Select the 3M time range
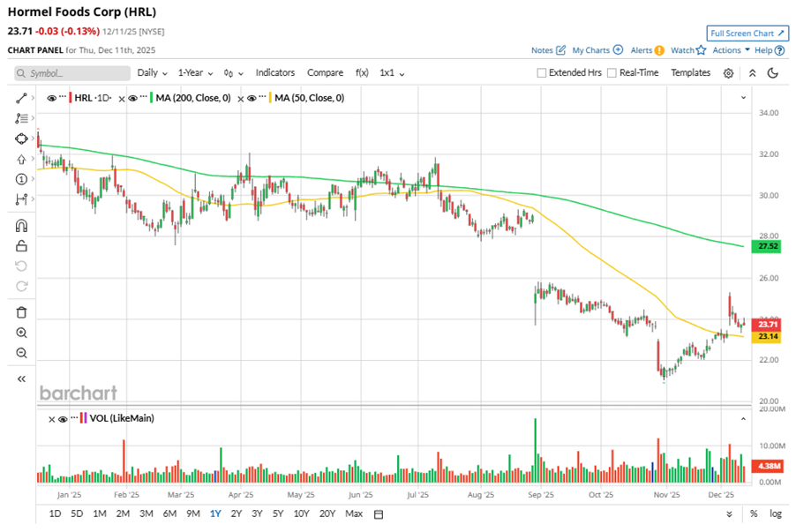 coord(146,513)
